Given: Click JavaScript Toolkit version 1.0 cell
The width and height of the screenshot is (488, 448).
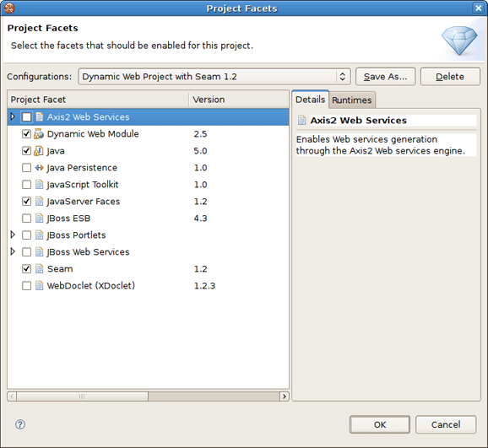Looking at the screenshot, I should coord(200,185).
